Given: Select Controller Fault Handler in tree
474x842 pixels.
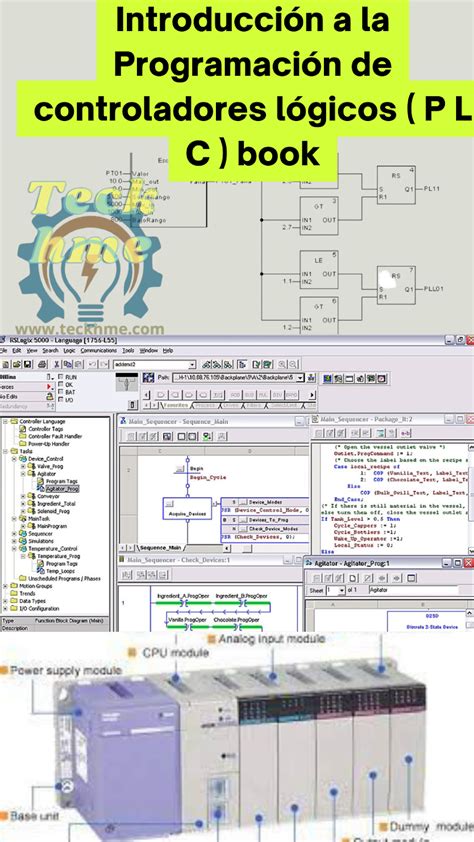Looking at the screenshot, I should [x=56, y=437].
